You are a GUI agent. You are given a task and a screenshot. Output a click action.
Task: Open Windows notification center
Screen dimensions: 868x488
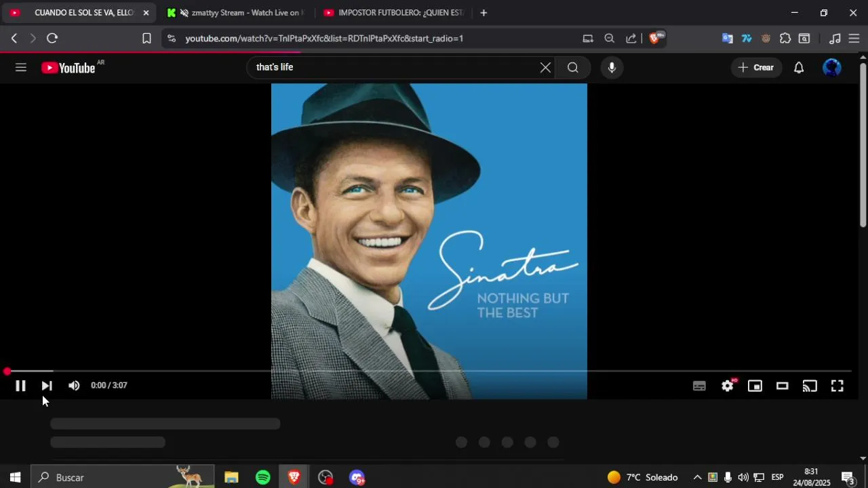pyautogui.click(x=848, y=477)
